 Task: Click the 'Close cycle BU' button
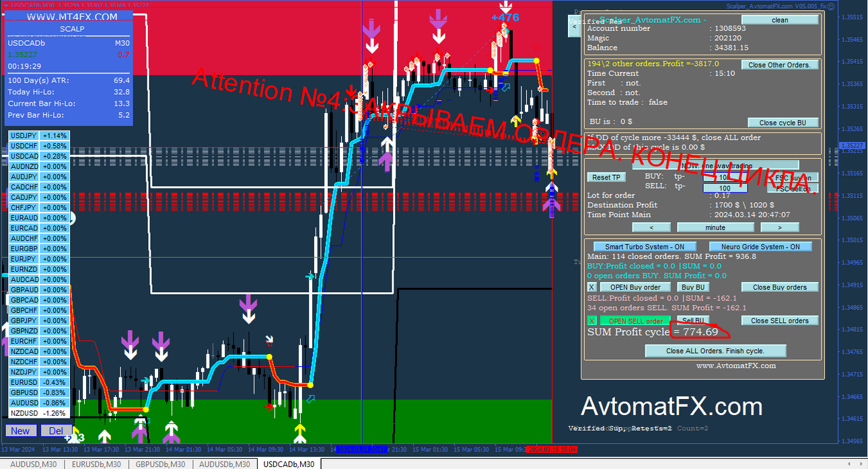783,122
